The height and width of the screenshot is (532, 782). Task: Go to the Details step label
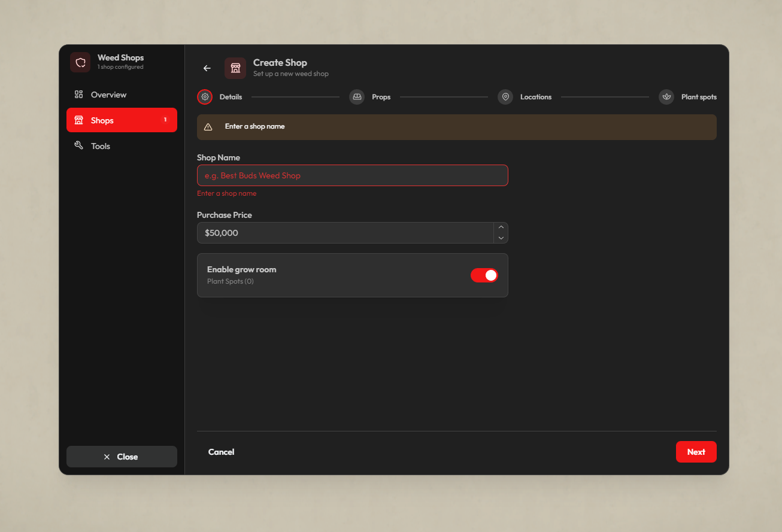tap(231, 97)
